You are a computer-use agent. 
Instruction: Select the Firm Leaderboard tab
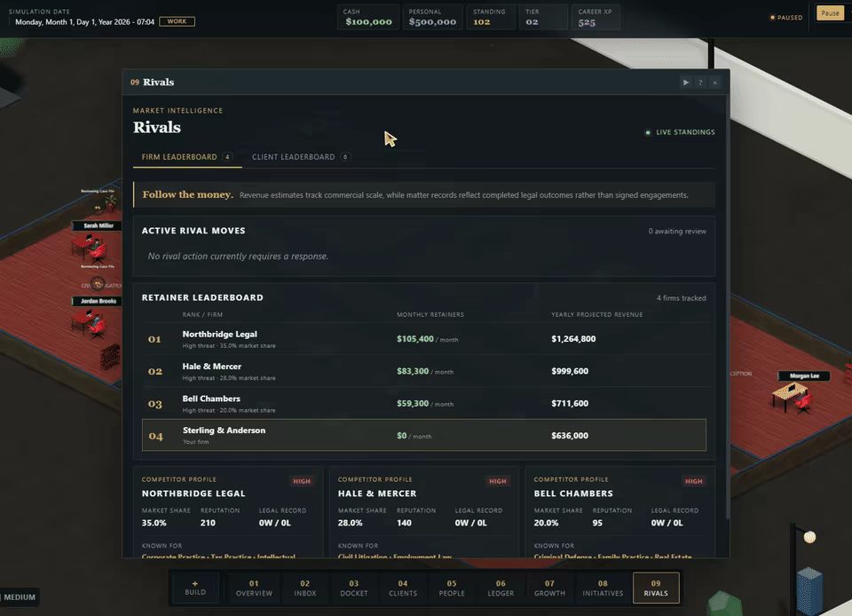(187, 157)
